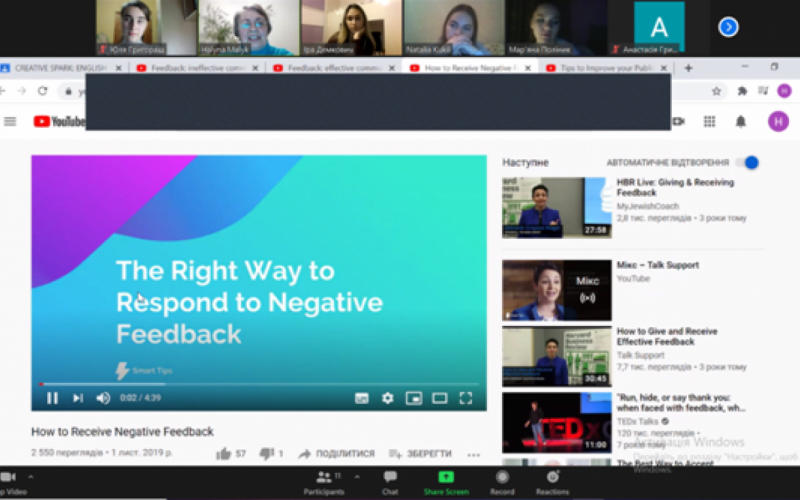Close the Tips to Improve your Public tab
The height and width of the screenshot is (500, 800).
664,68
